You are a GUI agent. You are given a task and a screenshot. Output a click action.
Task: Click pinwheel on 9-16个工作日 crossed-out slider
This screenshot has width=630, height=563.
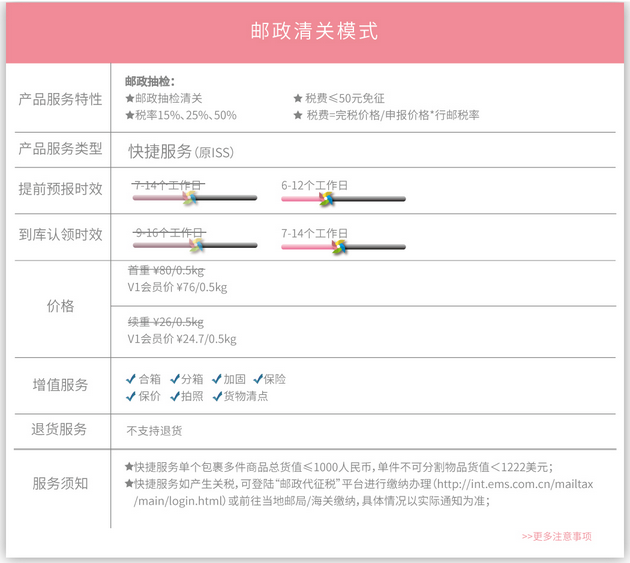pyautogui.click(x=197, y=245)
